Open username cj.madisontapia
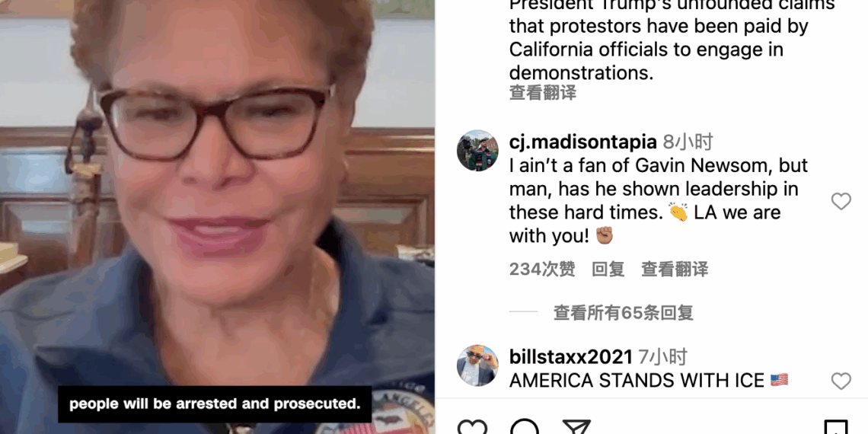 coord(583,142)
